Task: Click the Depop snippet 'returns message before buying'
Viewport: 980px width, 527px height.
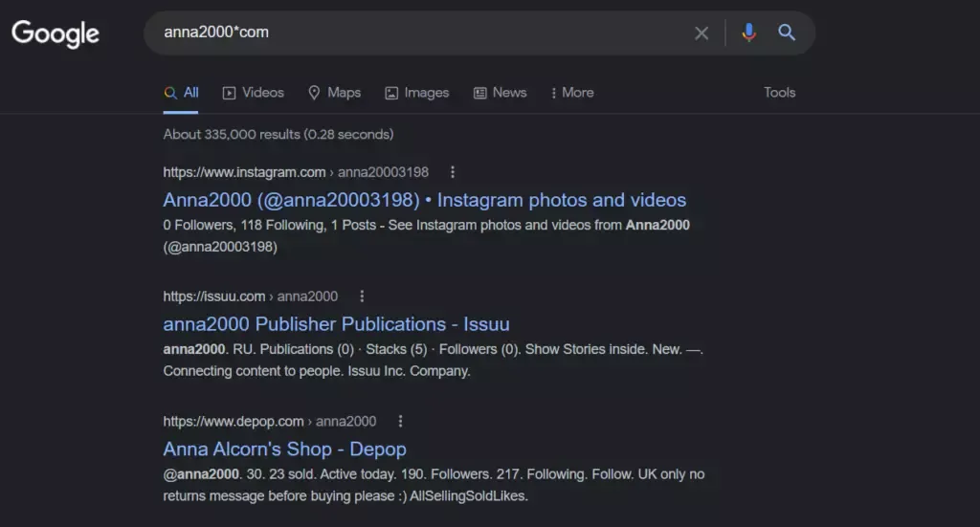Action: coord(278,495)
